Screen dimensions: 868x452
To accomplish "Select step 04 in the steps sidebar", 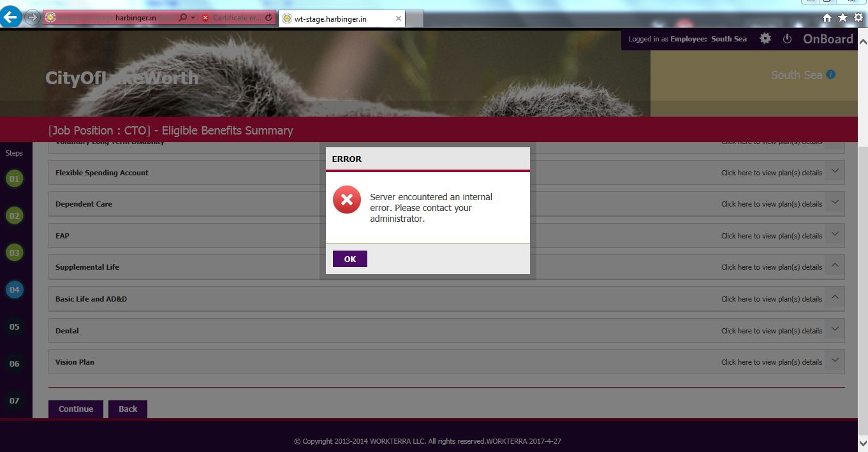I will click(x=14, y=290).
